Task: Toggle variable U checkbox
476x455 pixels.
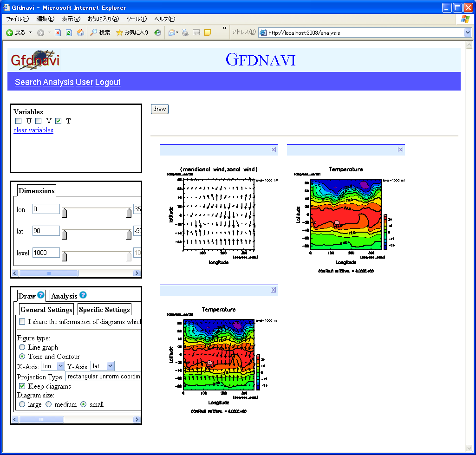Action: 19,121
